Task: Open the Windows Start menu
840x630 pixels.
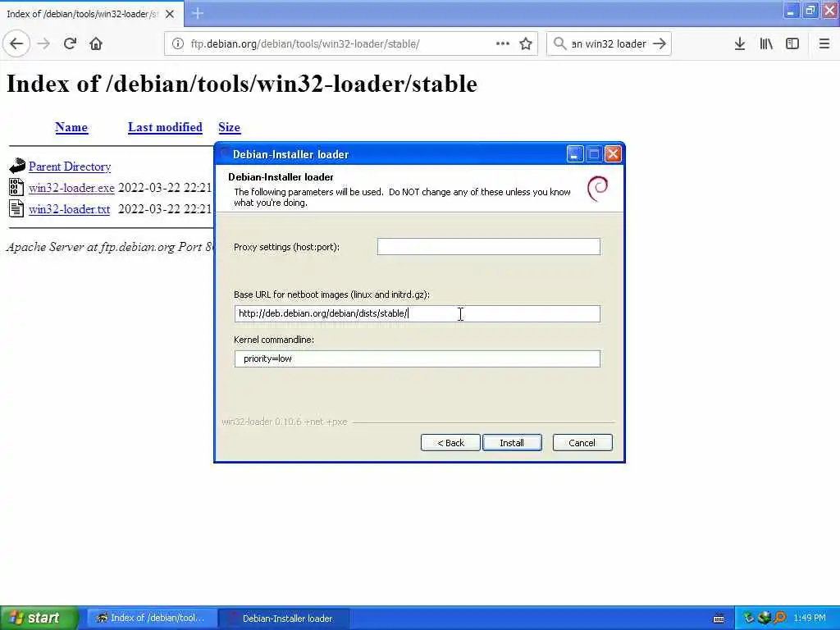Action: [x=39, y=618]
